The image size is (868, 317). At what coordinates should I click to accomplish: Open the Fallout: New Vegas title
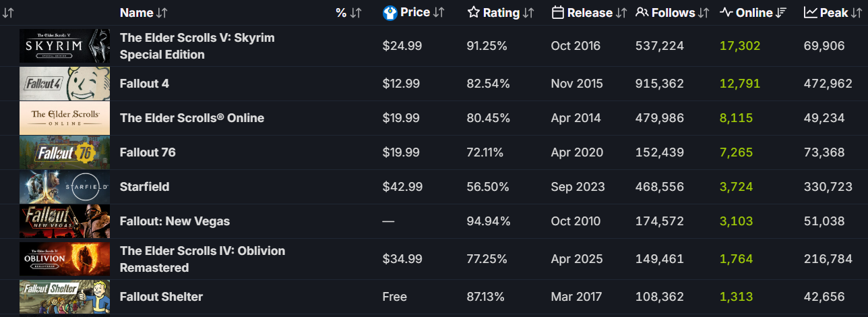coord(175,221)
